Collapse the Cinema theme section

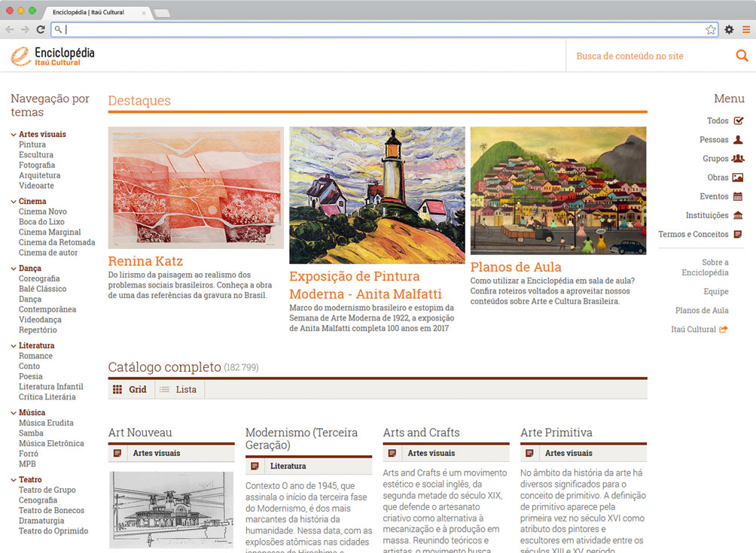tap(14, 202)
